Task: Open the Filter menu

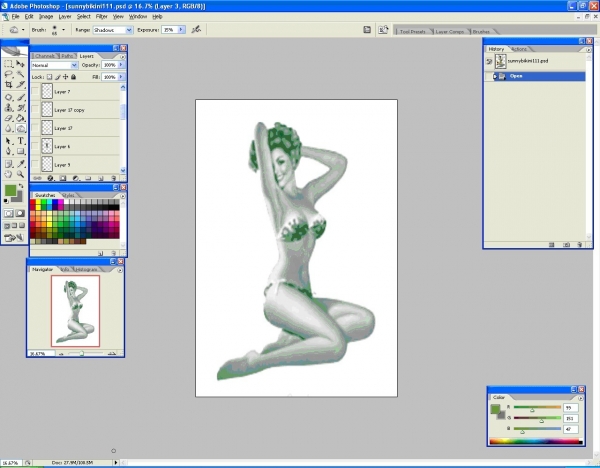Action: (x=101, y=16)
